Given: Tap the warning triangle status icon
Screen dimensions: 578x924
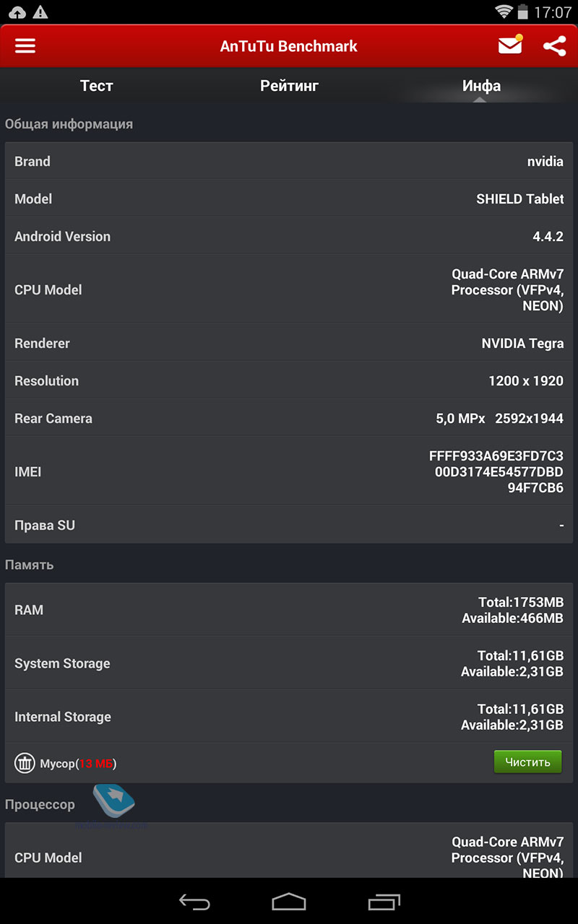Looking at the screenshot, I should click(x=41, y=12).
